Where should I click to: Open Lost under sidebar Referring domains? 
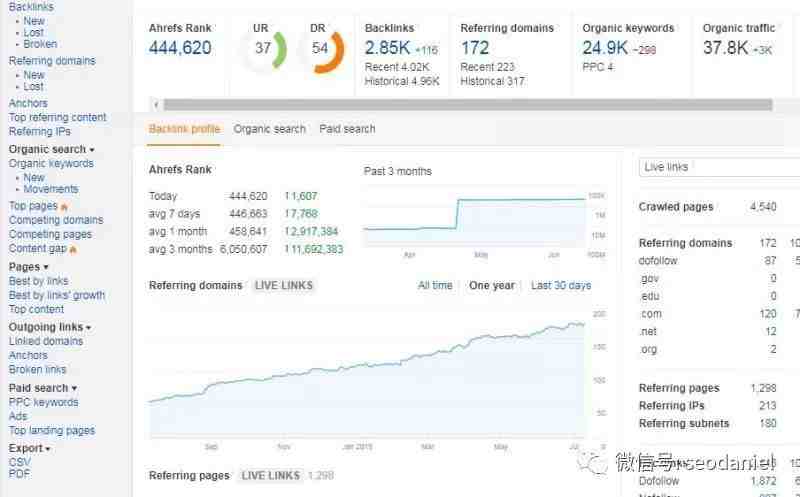(x=33, y=86)
